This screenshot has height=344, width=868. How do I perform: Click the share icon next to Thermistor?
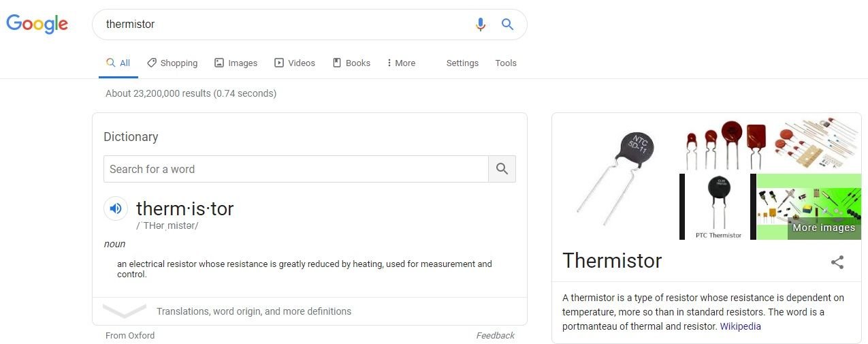pyautogui.click(x=837, y=262)
